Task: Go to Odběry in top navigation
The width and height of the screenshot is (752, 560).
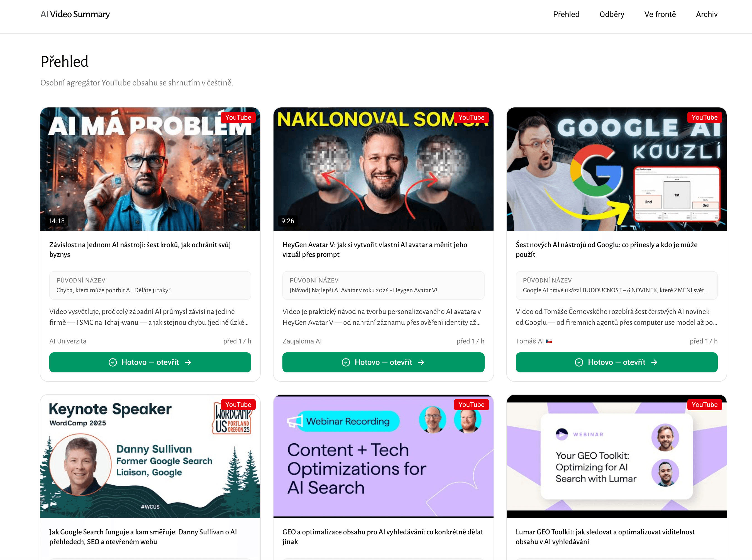Action: (612, 14)
